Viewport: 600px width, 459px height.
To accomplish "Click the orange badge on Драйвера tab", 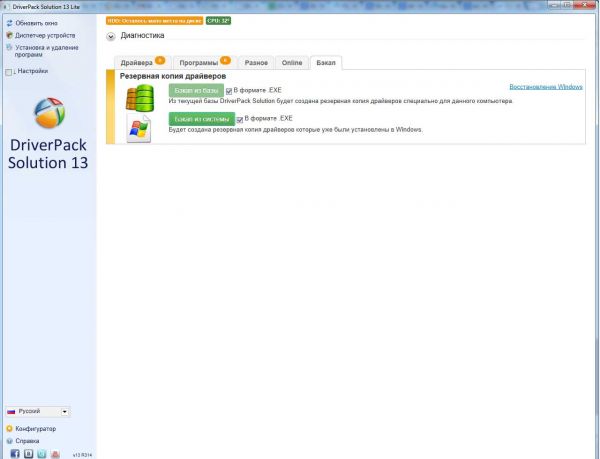I will [160, 60].
